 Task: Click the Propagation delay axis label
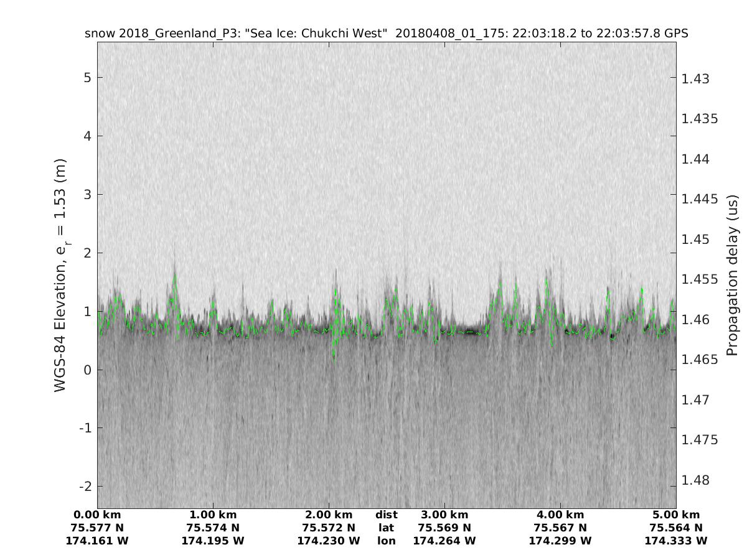[733, 274]
